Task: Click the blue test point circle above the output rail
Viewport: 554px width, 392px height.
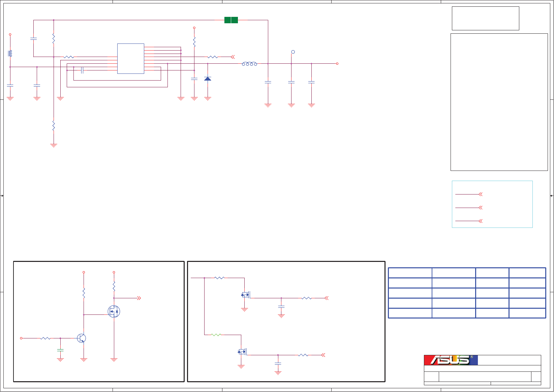Action: pos(293,52)
